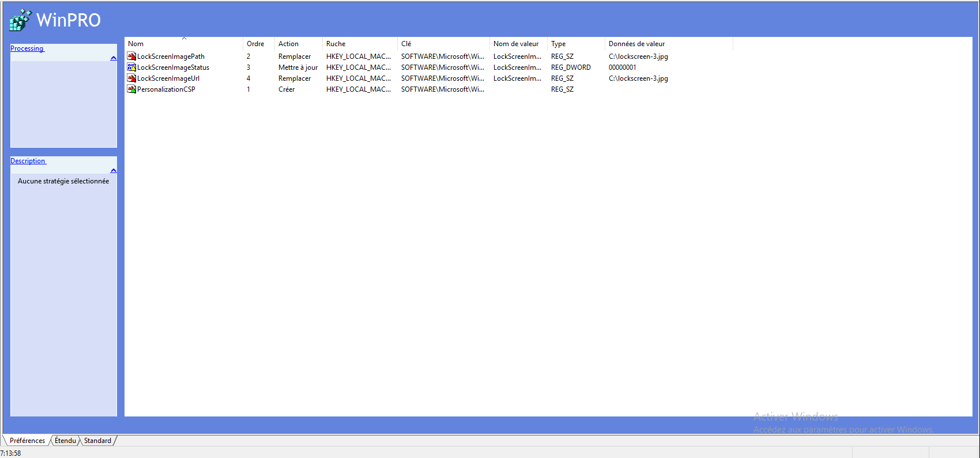The width and height of the screenshot is (980, 458).
Task: Open the Description link
Action: pos(28,161)
